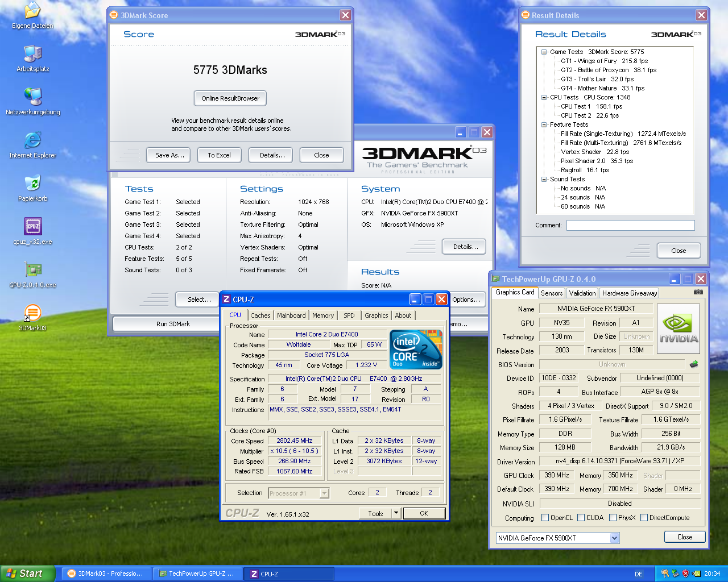Open Hardware Giveaway tab in GPU-Z
This screenshot has width=728, height=582.
(x=630, y=293)
